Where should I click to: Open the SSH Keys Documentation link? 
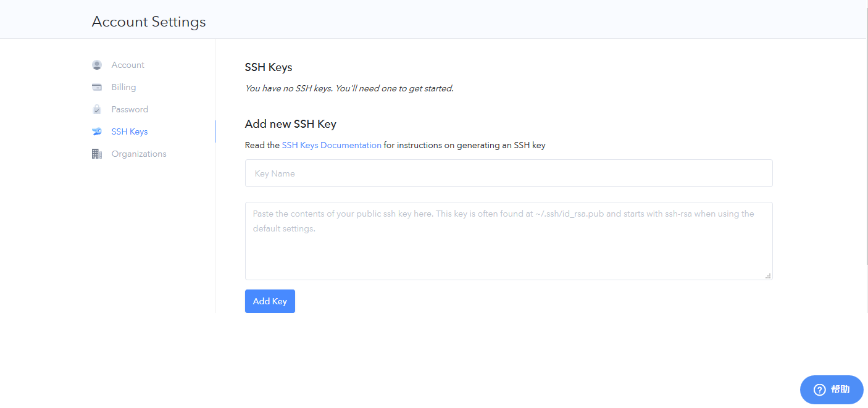pyautogui.click(x=332, y=146)
